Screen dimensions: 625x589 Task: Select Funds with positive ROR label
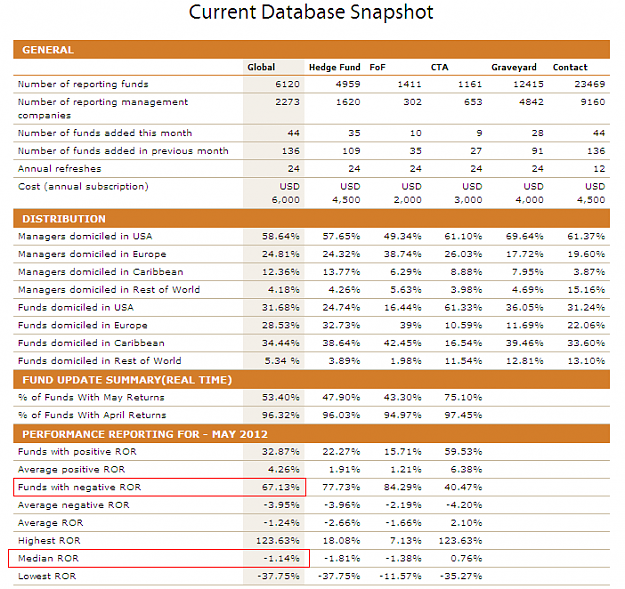(77, 452)
